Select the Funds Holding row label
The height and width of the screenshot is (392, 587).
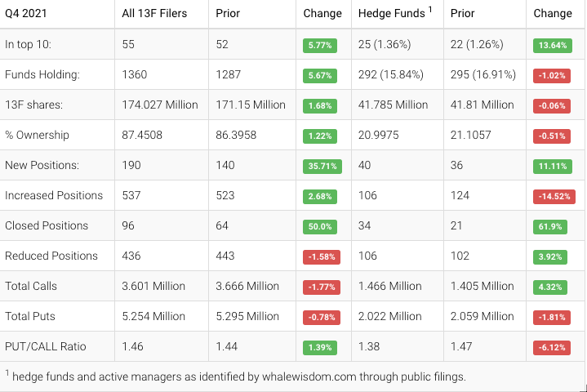point(42,74)
